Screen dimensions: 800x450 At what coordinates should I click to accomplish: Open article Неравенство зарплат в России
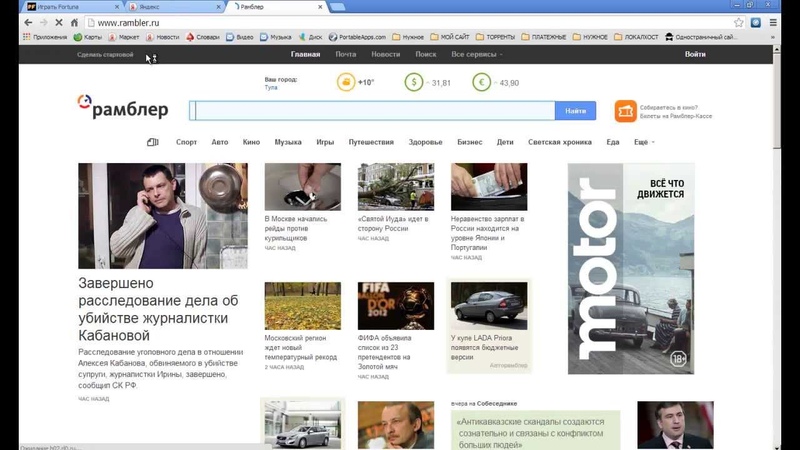coord(487,233)
